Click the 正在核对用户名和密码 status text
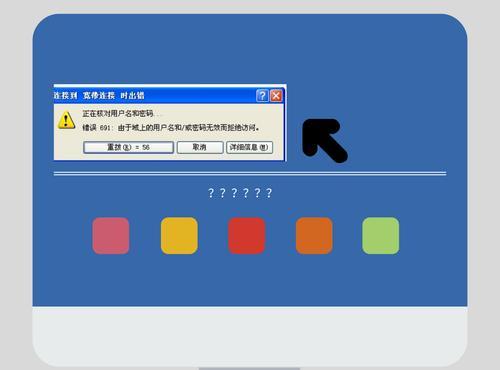Image resolution: width=500 pixels, height=370 pixels. click(118, 114)
